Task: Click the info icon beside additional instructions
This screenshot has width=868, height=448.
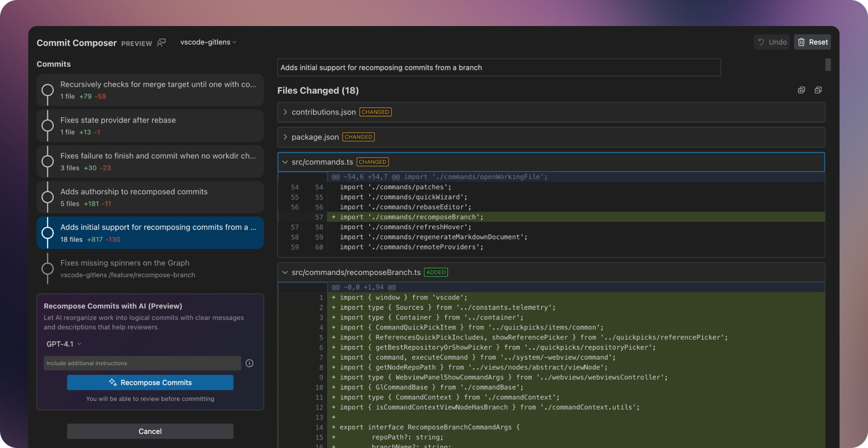Action: tap(250, 363)
